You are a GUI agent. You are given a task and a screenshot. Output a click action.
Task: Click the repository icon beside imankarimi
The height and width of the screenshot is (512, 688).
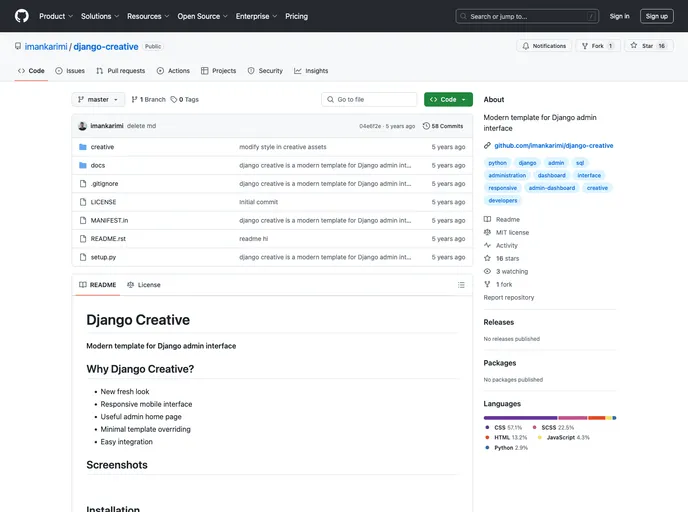18,46
